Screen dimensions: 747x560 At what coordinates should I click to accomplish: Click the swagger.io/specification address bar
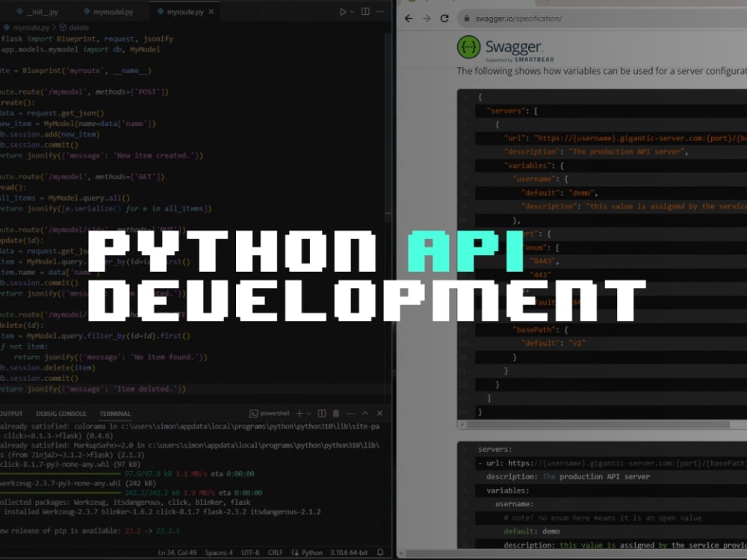click(x=602, y=19)
